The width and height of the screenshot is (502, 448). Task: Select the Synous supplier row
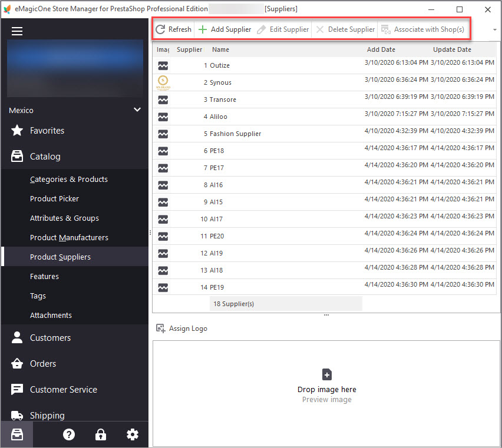[324, 82]
